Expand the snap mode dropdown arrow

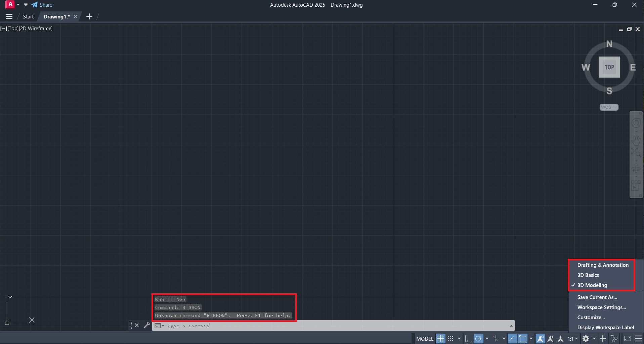click(x=459, y=338)
